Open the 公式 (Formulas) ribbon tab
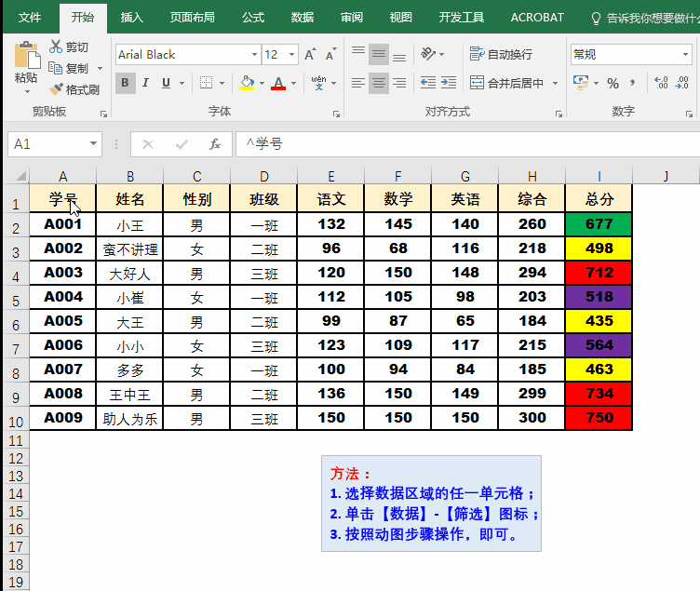Screen dimensions: 700x591 coord(252,17)
